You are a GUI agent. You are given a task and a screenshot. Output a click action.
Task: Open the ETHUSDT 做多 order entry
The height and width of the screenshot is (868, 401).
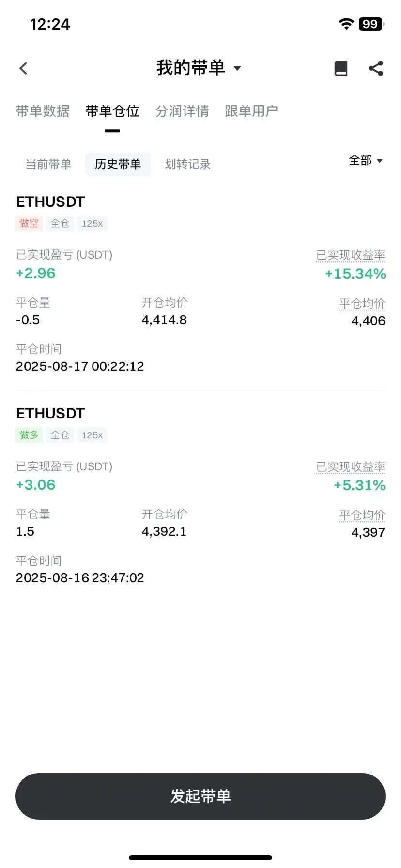point(200,496)
